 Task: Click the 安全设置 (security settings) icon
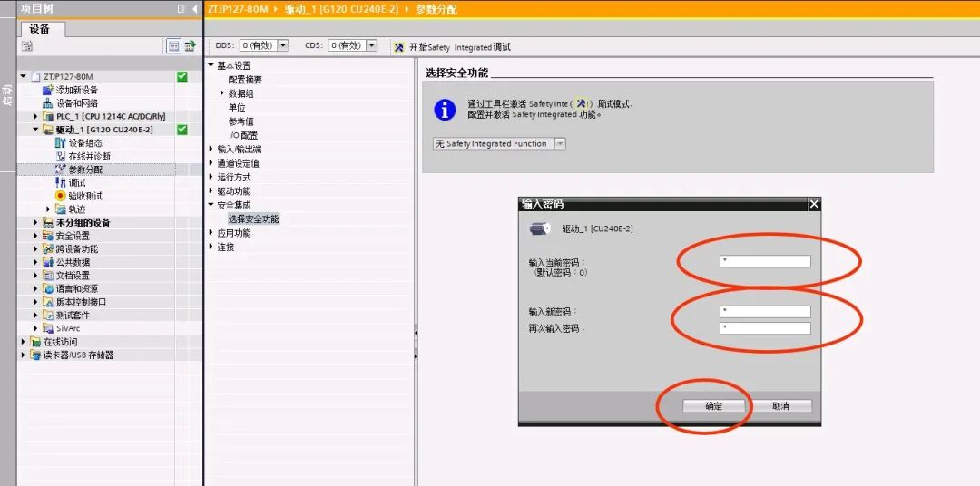coord(48,236)
